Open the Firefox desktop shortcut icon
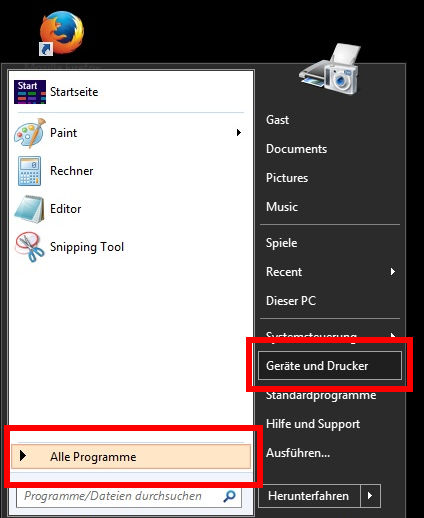The height and width of the screenshot is (518, 424). point(62,33)
